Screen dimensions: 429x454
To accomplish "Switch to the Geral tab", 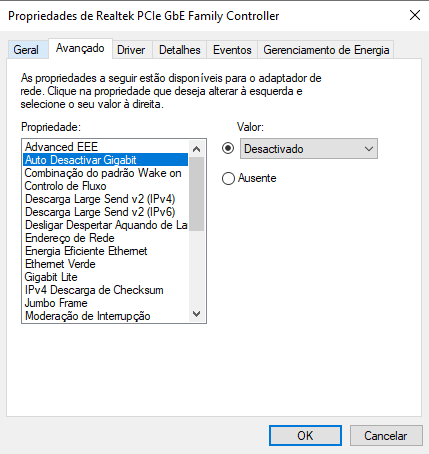I will (26, 50).
